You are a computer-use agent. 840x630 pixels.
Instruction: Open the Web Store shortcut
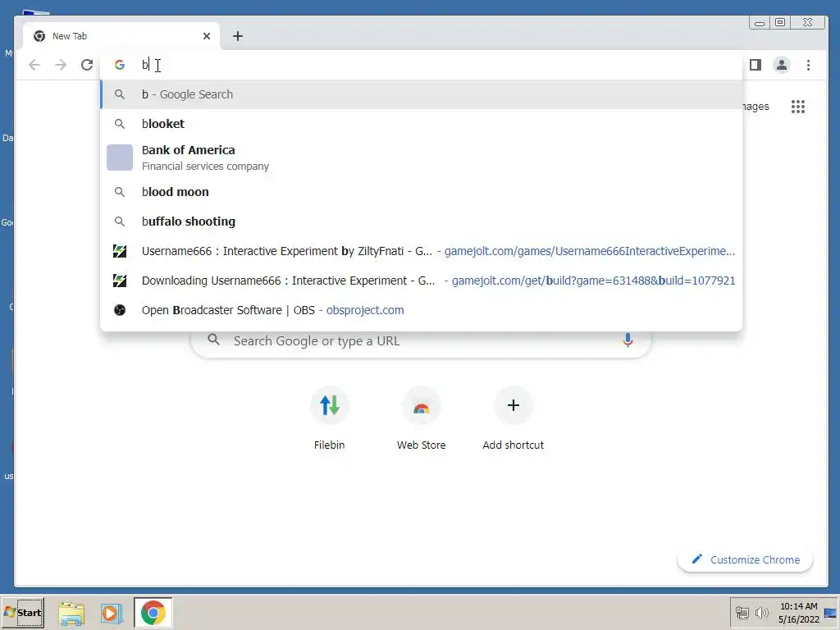click(421, 419)
